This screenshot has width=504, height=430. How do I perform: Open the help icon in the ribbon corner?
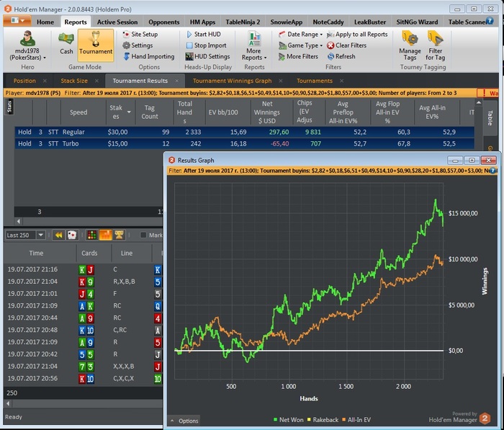click(x=490, y=21)
